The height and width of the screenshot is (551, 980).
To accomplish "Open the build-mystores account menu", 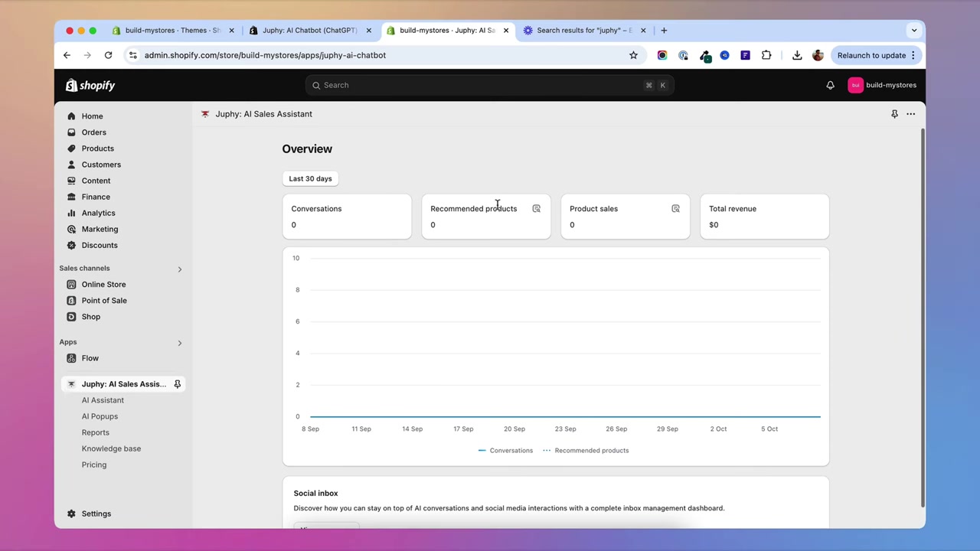I will [882, 85].
